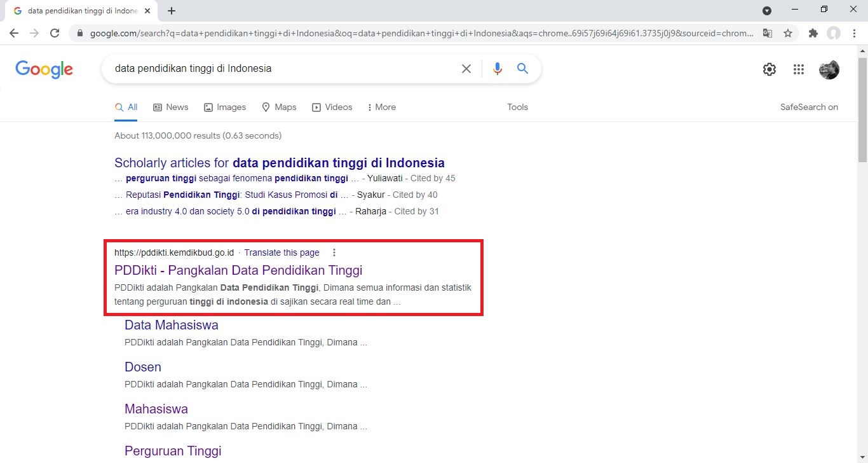Submit search with magnifier icon
Image resolution: width=868 pixels, height=463 pixels.
[523, 69]
